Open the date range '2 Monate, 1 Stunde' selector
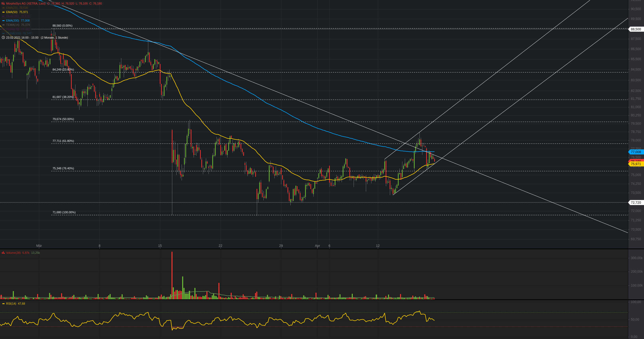 (54, 38)
